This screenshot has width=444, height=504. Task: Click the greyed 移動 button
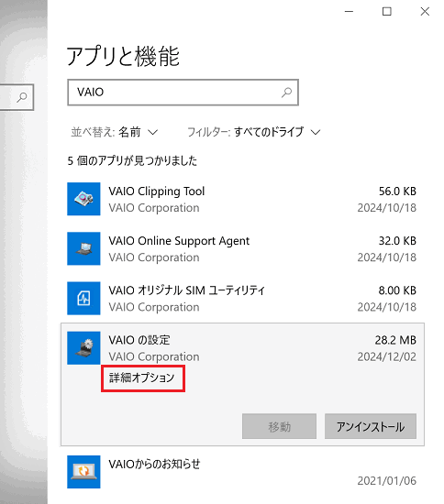[279, 426]
